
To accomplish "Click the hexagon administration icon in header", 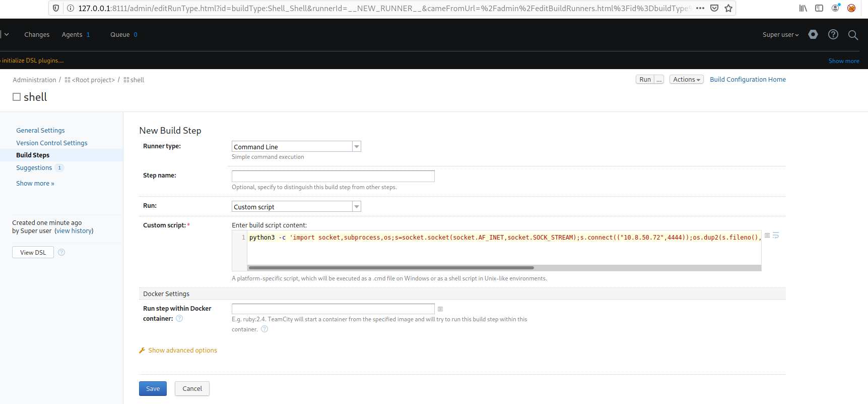I will [x=813, y=34].
